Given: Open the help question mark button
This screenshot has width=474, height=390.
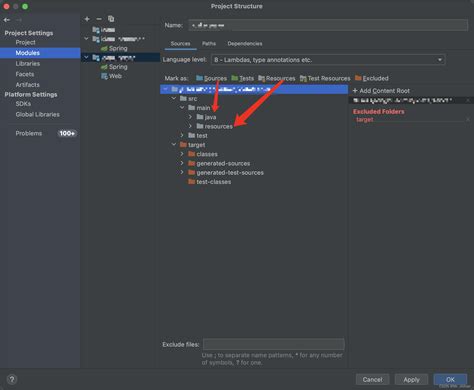Looking at the screenshot, I should [x=12, y=379].
